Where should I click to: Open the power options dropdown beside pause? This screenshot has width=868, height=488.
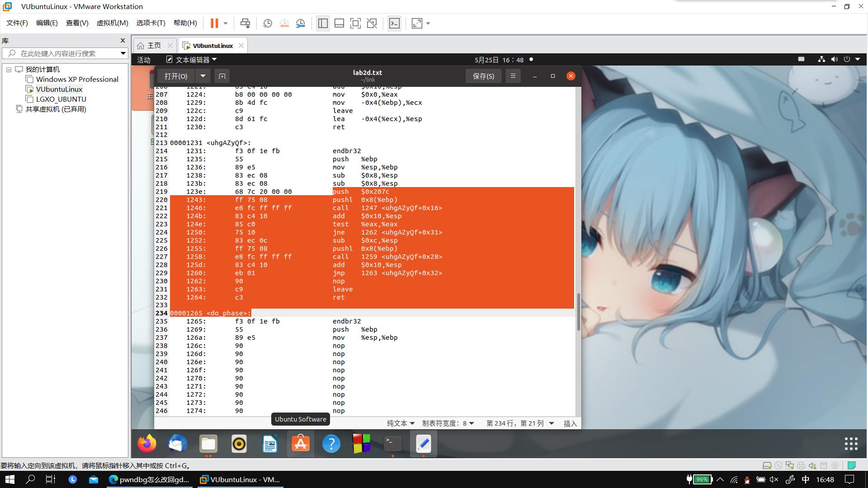click(226, 23)
